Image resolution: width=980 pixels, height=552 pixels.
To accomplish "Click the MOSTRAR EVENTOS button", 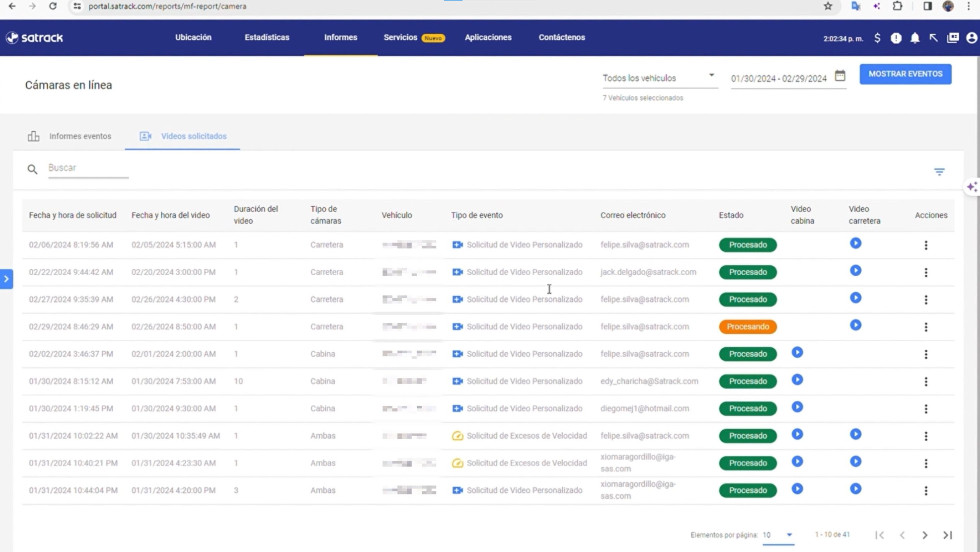I will click(905, 74).
